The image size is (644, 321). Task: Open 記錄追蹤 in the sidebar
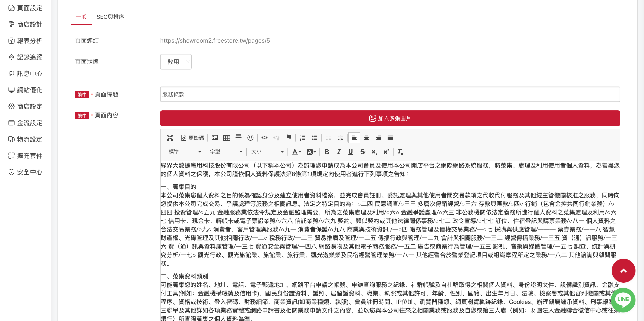[25, 57]
